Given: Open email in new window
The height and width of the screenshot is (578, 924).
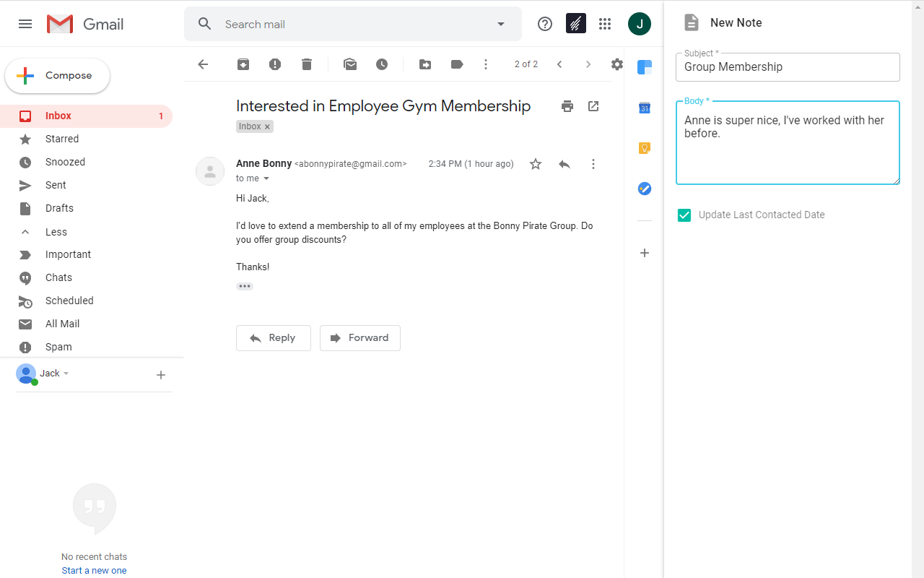Looking at the screenshot, I should tap(593, 106).
